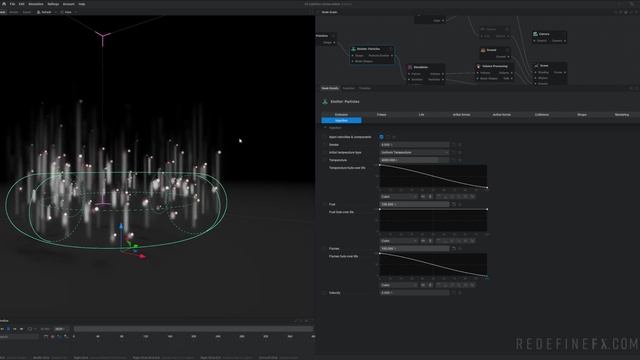Click the Volume Processing node icon
Viewport: 640px width, 360px height.
pos(478,66)
